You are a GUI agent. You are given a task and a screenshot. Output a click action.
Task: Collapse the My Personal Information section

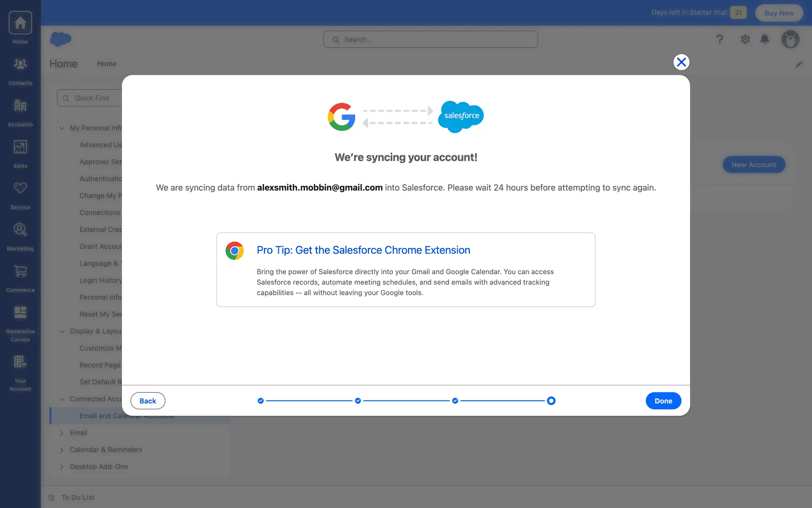(62, 128)
